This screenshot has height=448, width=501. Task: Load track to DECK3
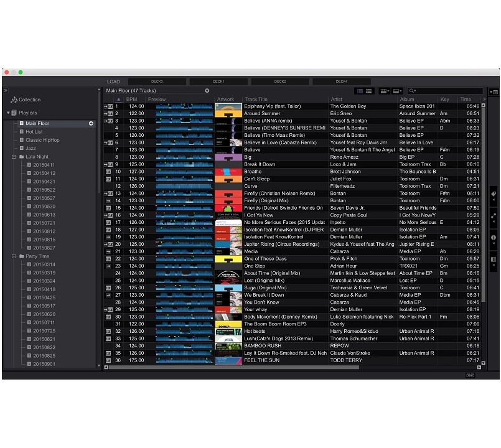click(x=157, y=82)
